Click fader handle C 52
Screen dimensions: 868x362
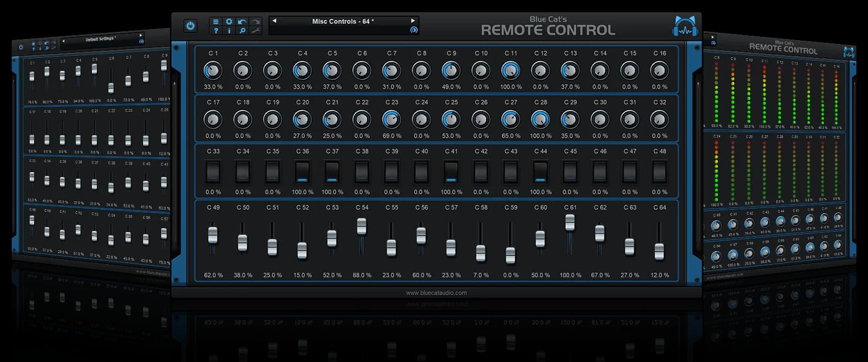tap(302, 250)
